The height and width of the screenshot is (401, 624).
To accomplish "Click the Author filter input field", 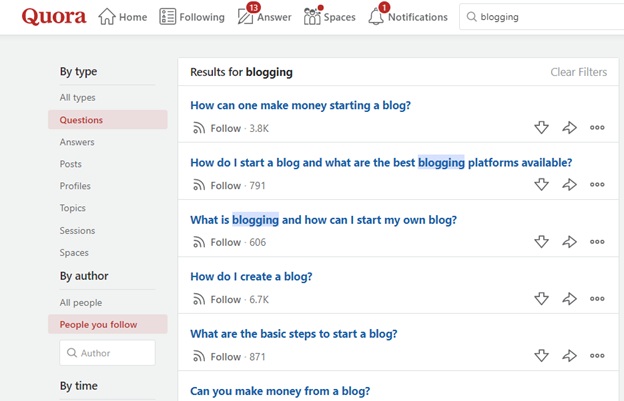I will tap(107, 353).
